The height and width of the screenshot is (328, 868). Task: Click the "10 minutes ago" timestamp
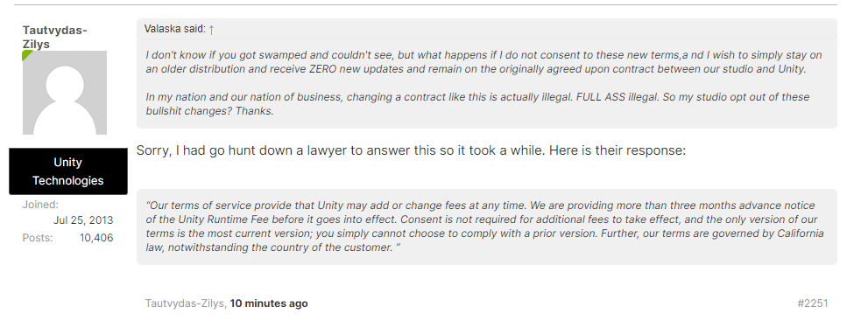click(269, 304)
